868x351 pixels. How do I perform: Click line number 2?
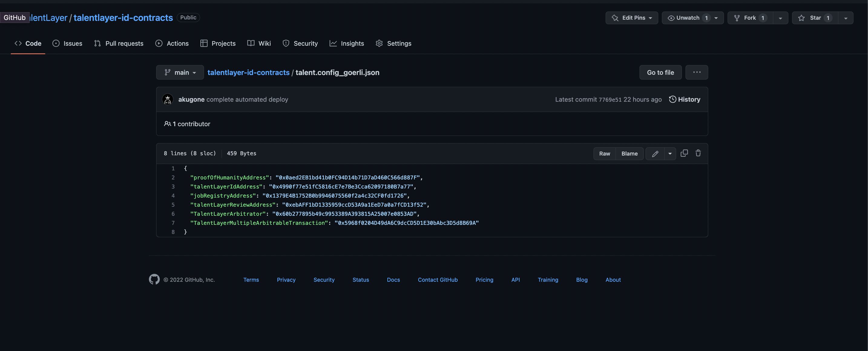[173, 178]
